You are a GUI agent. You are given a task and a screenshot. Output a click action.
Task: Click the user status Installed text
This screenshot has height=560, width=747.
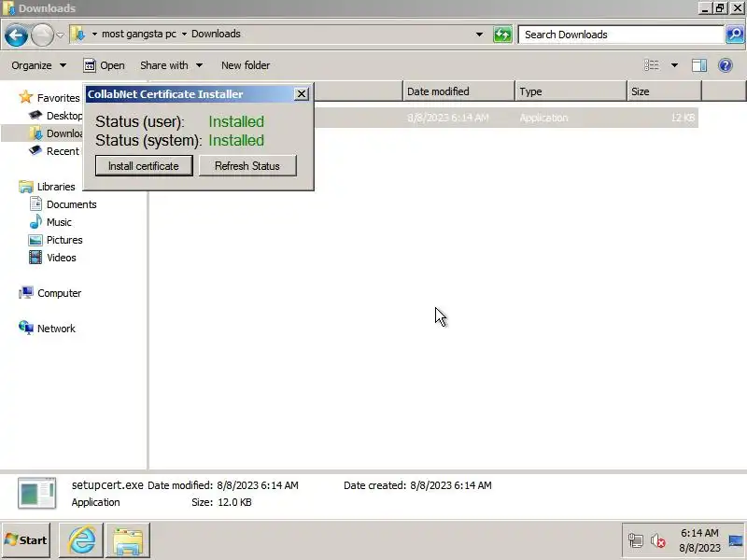pos(236,121)
